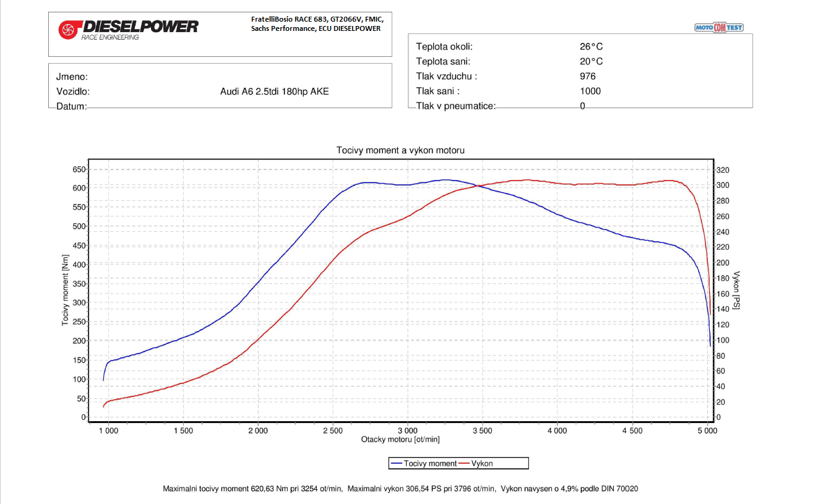818x504 pixels.
Task: Select the Tocivy moment legend entry
Action: [423, 463]
